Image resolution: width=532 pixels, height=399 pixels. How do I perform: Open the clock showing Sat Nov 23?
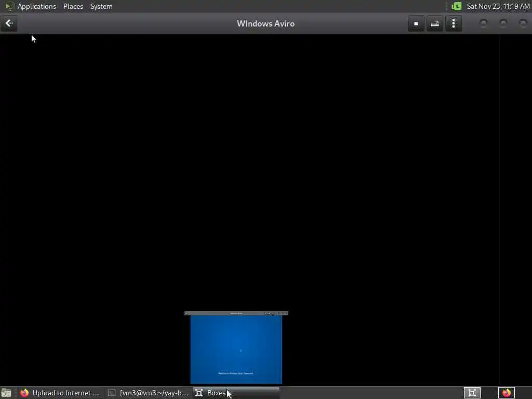498,6
